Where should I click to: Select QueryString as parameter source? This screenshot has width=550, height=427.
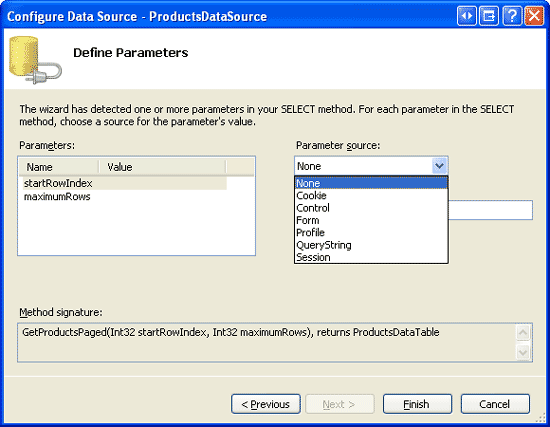(x=371, y=245)
